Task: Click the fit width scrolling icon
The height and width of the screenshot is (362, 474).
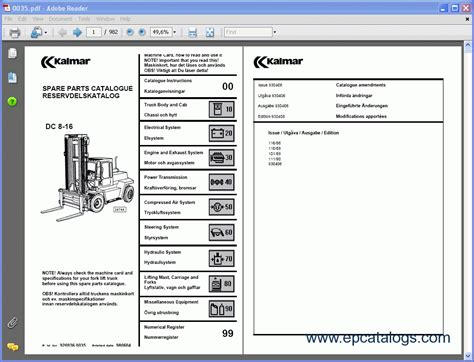Action: coord(192,32)
